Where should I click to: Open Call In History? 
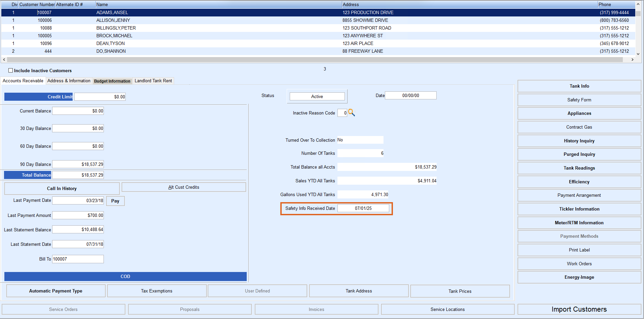tap(62, 189)
